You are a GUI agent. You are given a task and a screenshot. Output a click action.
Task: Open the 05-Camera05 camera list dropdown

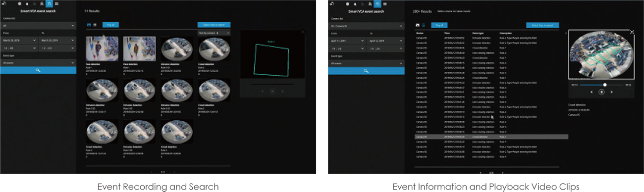tap(366, 26)
